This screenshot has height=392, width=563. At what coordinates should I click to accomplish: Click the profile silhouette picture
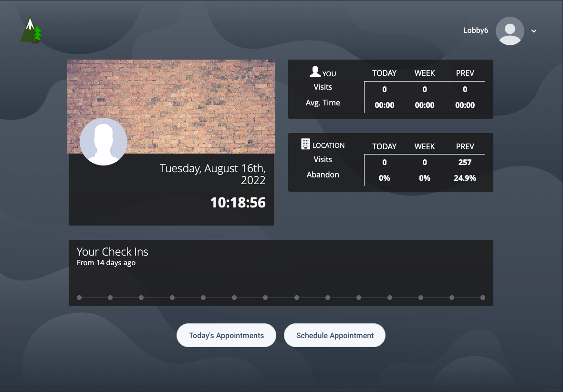[x=104, y=142]
